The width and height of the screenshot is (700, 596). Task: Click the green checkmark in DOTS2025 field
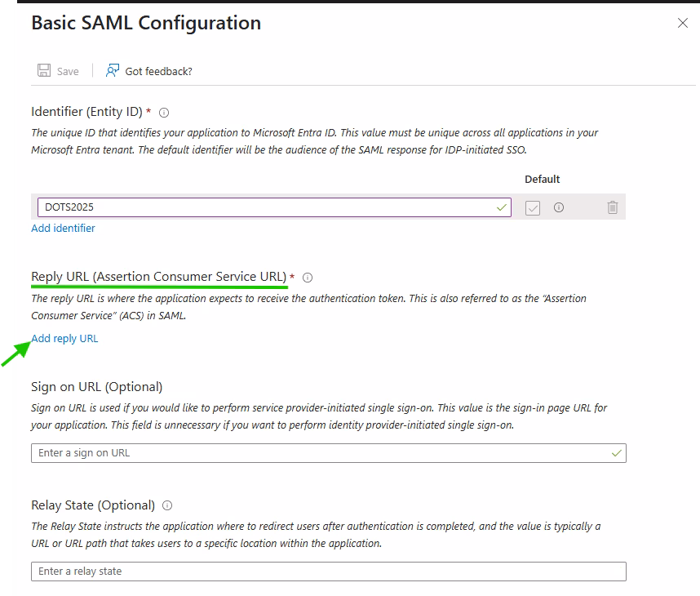(502, 207)
